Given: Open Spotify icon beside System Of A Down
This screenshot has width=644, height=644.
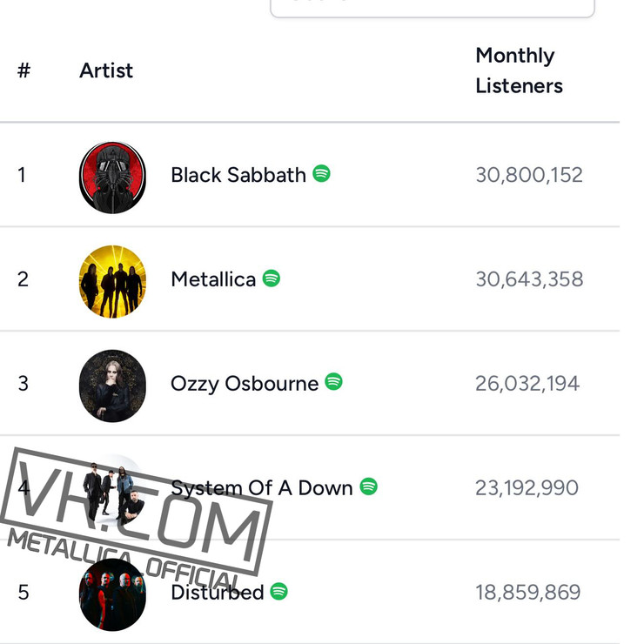Looking at the screenshot, I should (x=368, y=486).
